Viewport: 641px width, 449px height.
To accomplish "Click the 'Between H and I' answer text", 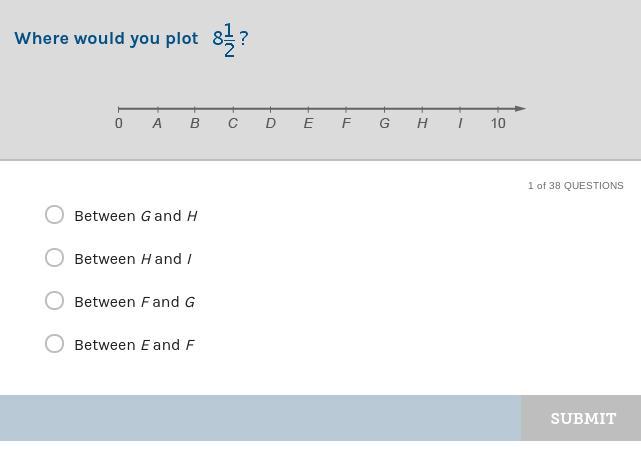I will pos(133,259).
